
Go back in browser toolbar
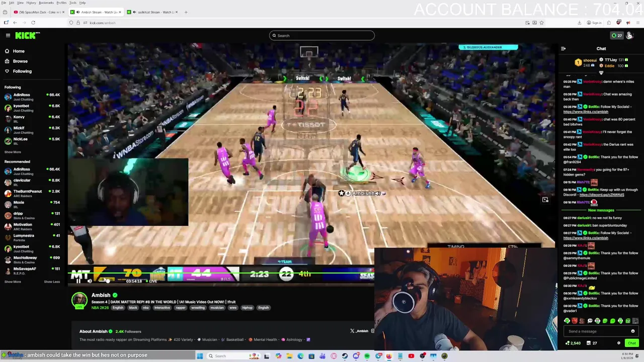15,23
